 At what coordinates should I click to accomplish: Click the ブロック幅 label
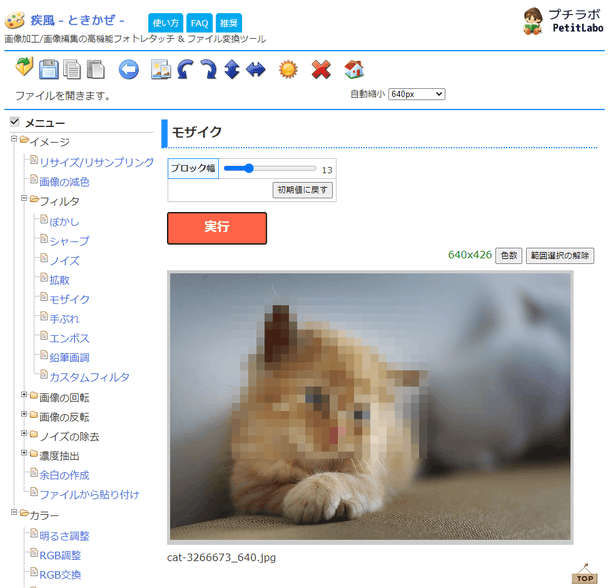point(193,168)
